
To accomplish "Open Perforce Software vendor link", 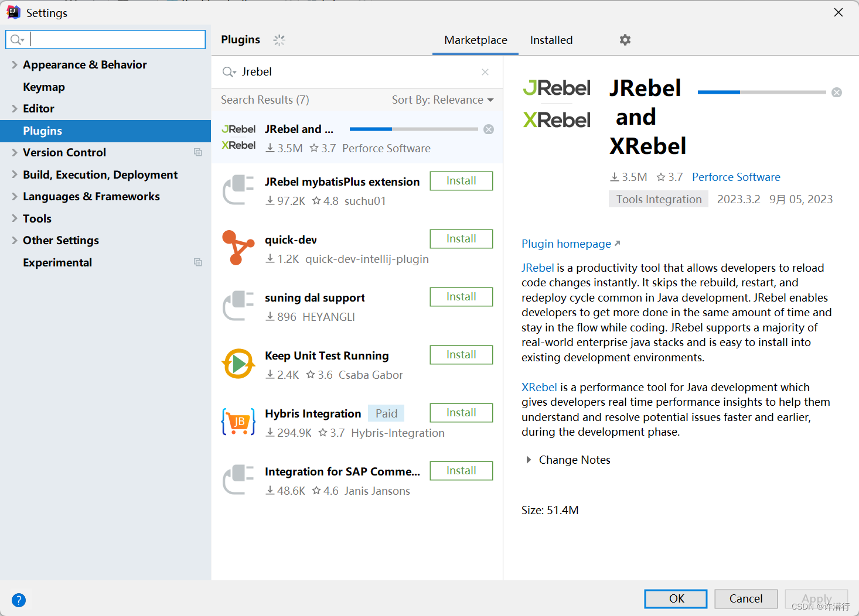I will [736, 177].
